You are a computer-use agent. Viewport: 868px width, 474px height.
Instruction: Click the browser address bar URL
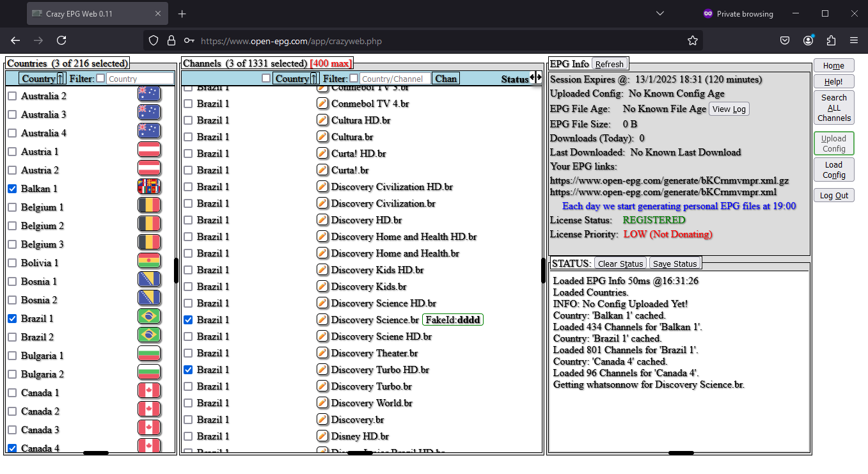(x=291, y=41)
